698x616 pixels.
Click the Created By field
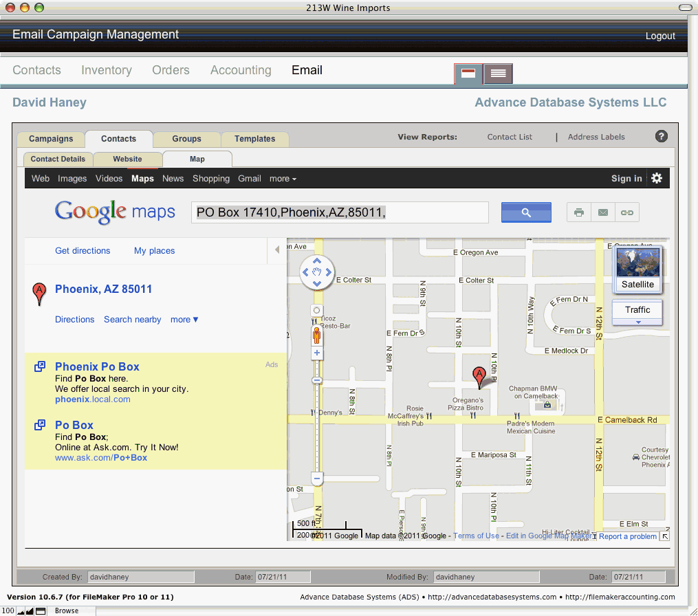pyautogui.click(x=141, y=577)
